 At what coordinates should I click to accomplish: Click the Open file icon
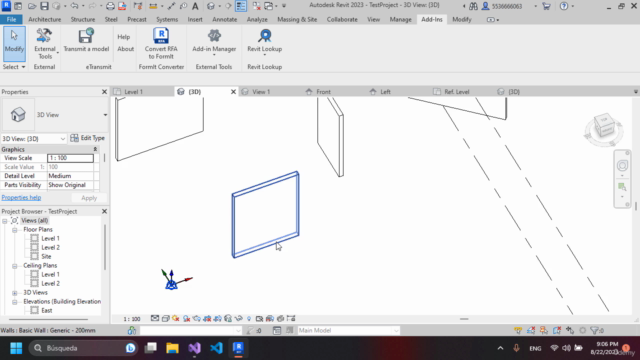[32, 6]
